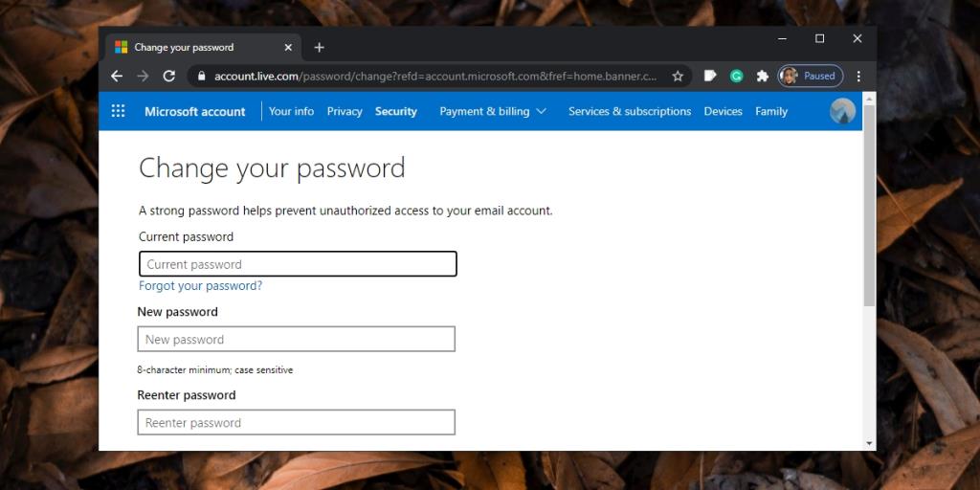Click the Forgot your password link
Viewport: 980px width, 490px height.
[200, 285]
